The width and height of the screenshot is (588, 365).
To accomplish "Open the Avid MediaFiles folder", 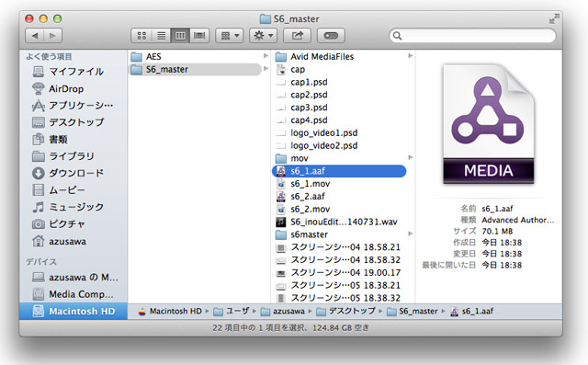I will [315, 57].
